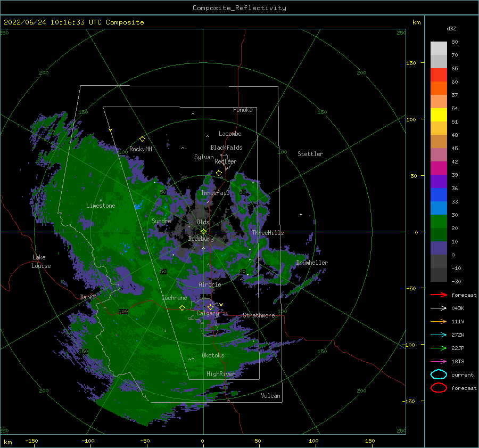Click the -100 tick on right km axis
Screen dimensions: 479x448
408,345
